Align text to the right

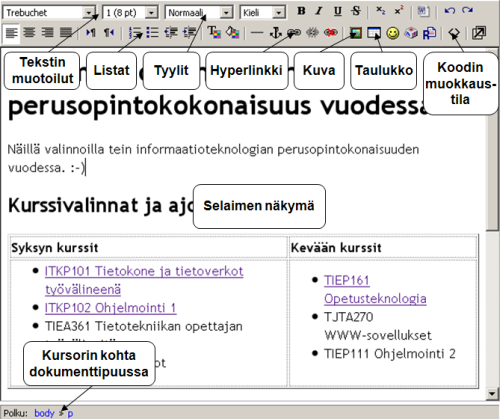tap(48, 33)
